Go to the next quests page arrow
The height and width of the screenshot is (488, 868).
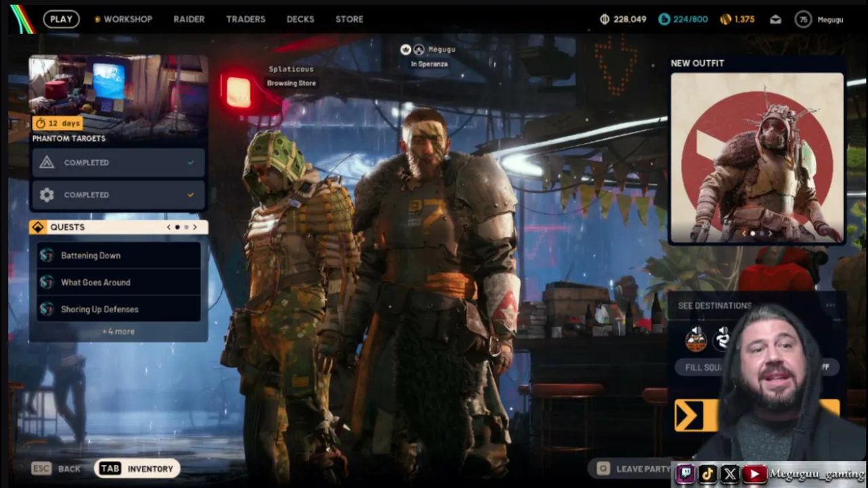tap(195, 227)
